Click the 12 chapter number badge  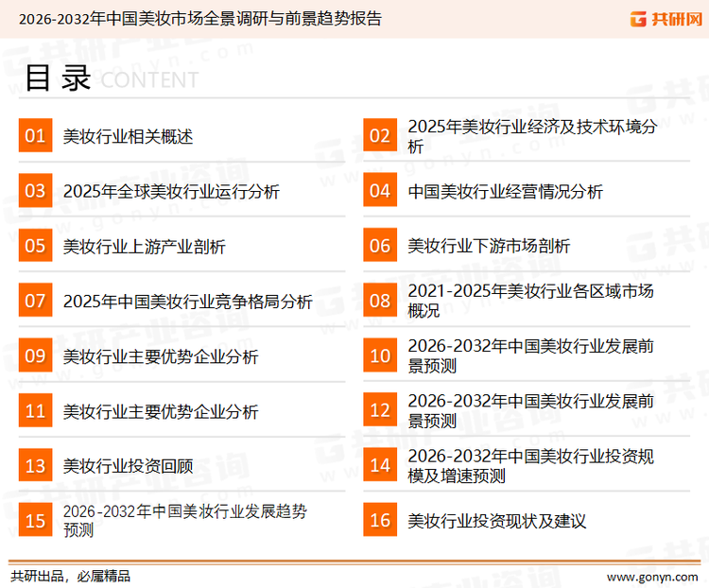coord(380,411)
